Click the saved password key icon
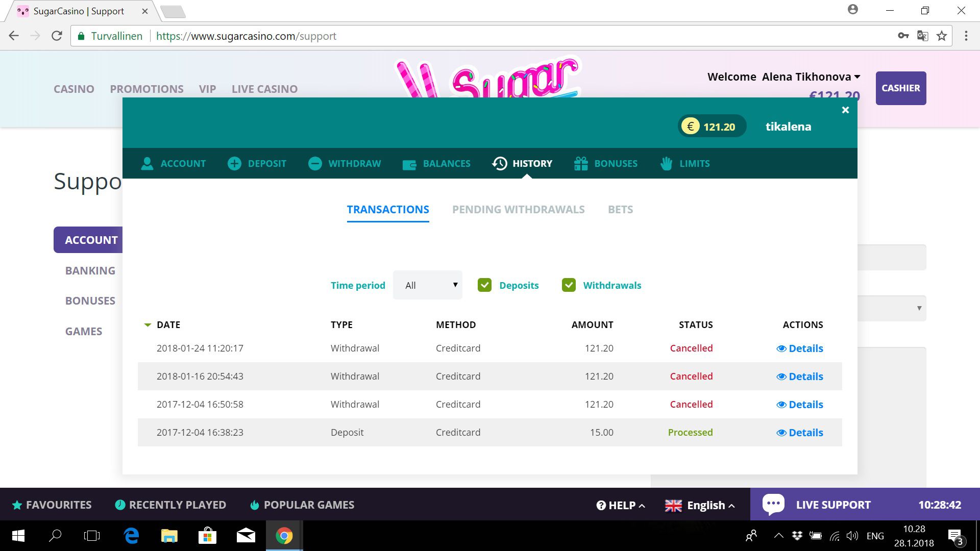This screenshot has height=551, width=980. click(903, 36)
